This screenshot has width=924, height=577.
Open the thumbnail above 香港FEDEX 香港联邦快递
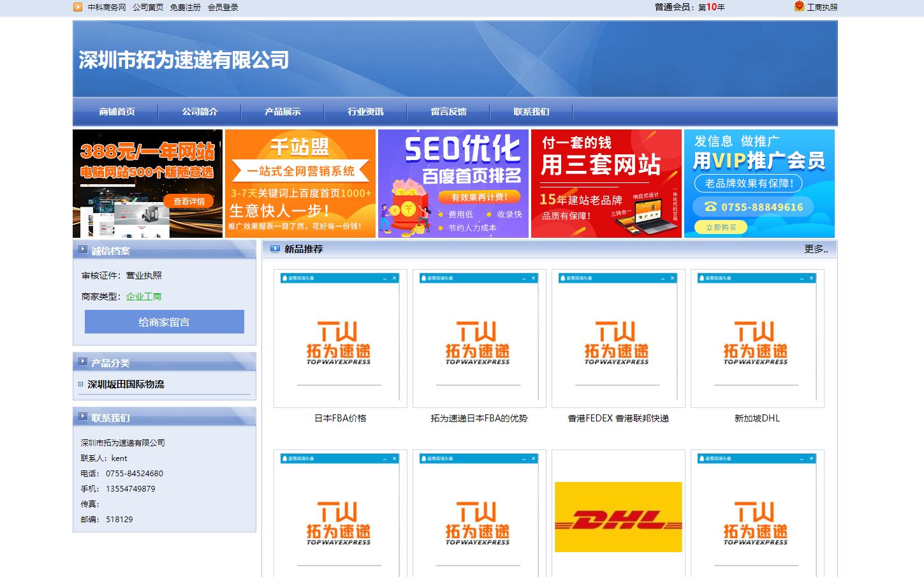point(619,339)
